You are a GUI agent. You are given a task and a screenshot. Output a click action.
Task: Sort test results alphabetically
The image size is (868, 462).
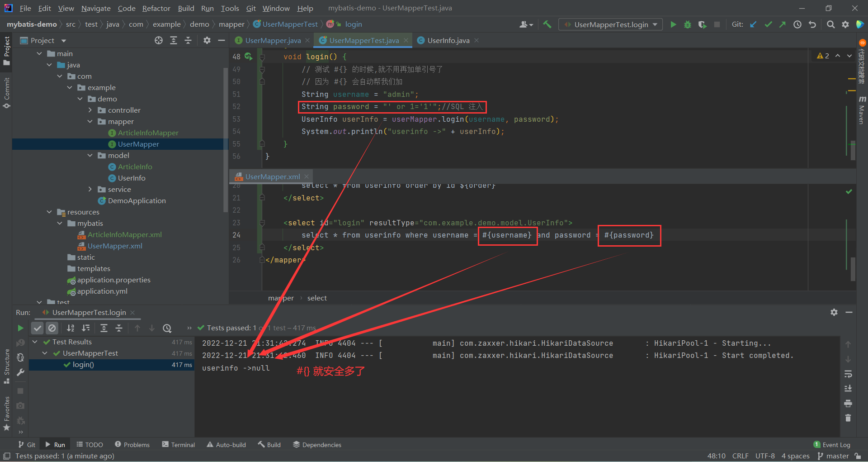pyautogui.click(x=71, y=328)
